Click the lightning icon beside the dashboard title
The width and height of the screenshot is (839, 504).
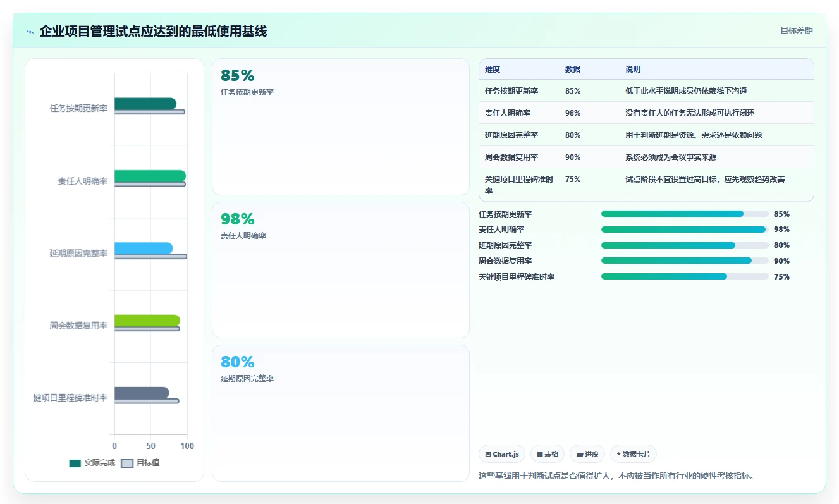[30, 32]
